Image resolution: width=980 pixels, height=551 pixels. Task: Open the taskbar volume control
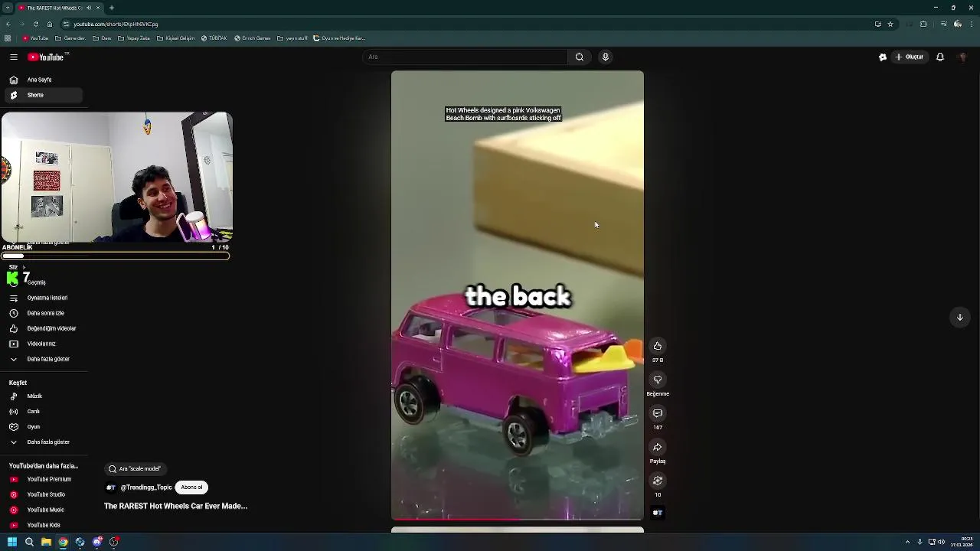click(x=941, y=542)
